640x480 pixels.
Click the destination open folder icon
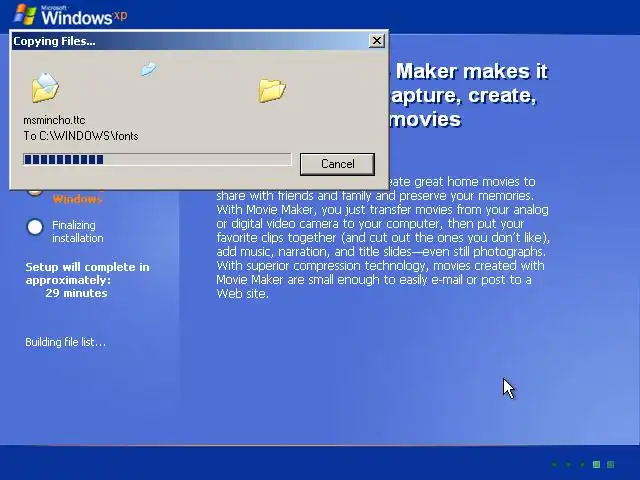272,90
